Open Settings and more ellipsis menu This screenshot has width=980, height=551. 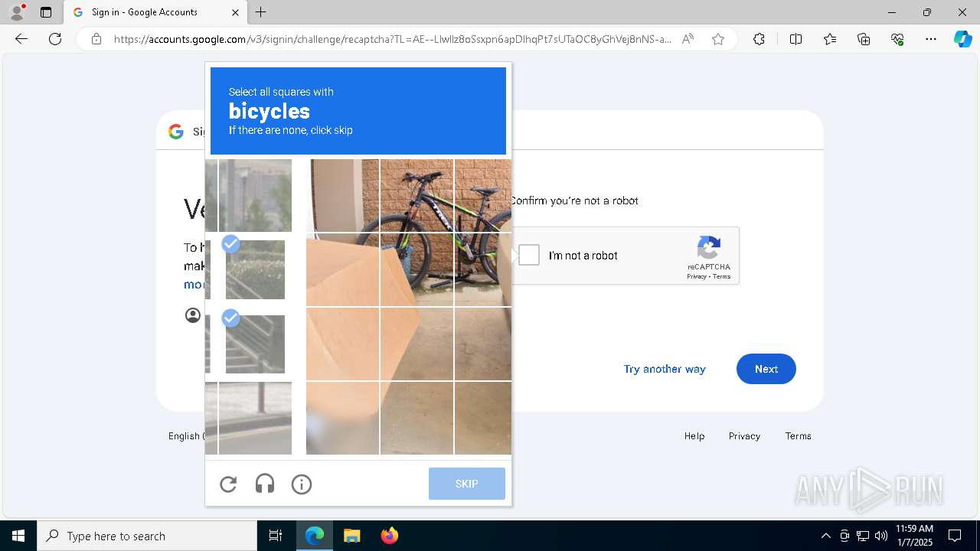click(x=931, y=39)
